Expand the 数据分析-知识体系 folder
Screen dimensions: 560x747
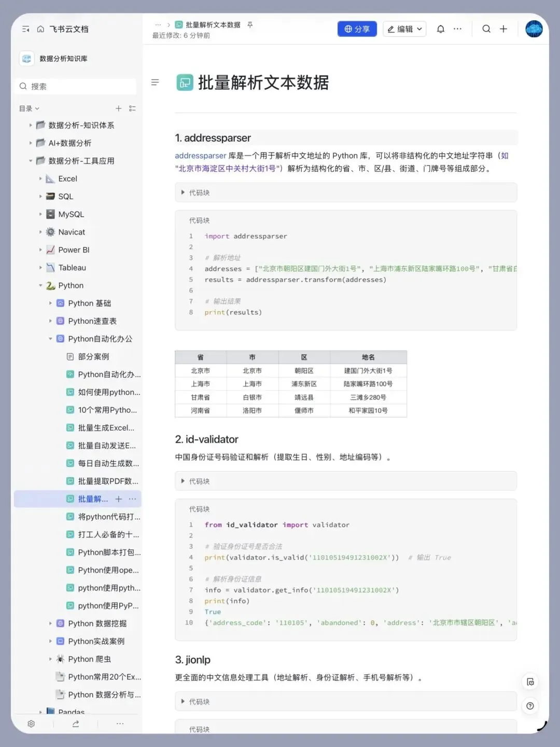(x=31, y=125)
